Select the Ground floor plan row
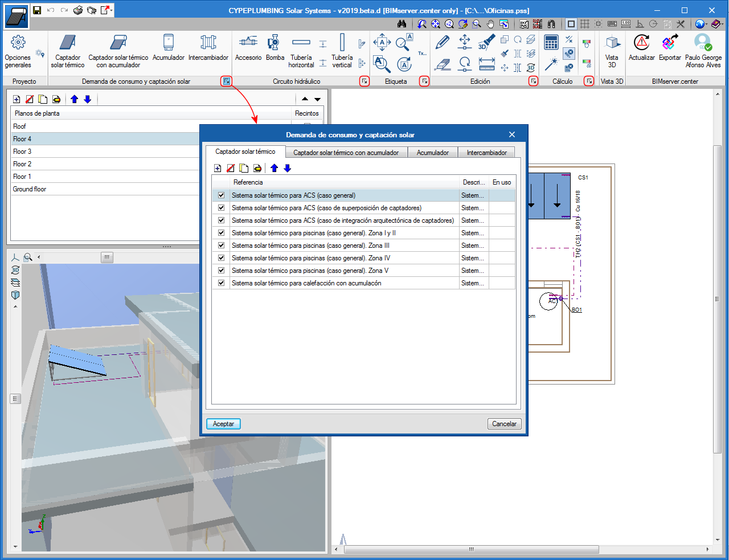 106,189
